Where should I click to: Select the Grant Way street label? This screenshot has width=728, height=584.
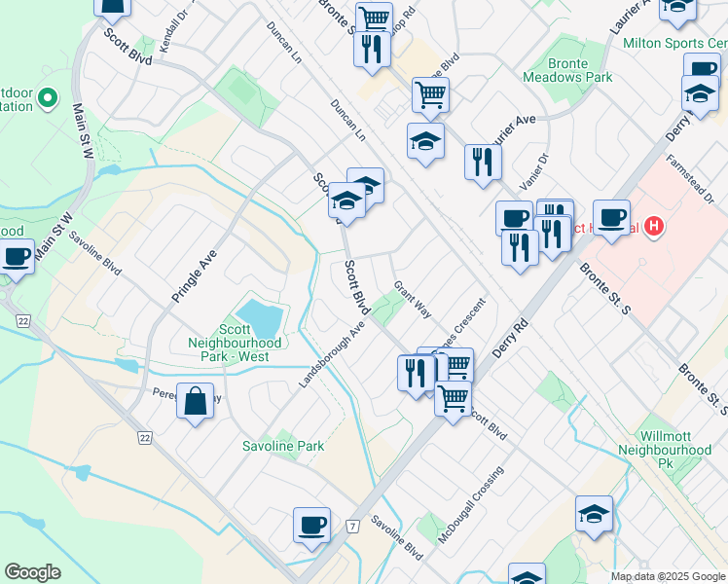click(413, 300)
